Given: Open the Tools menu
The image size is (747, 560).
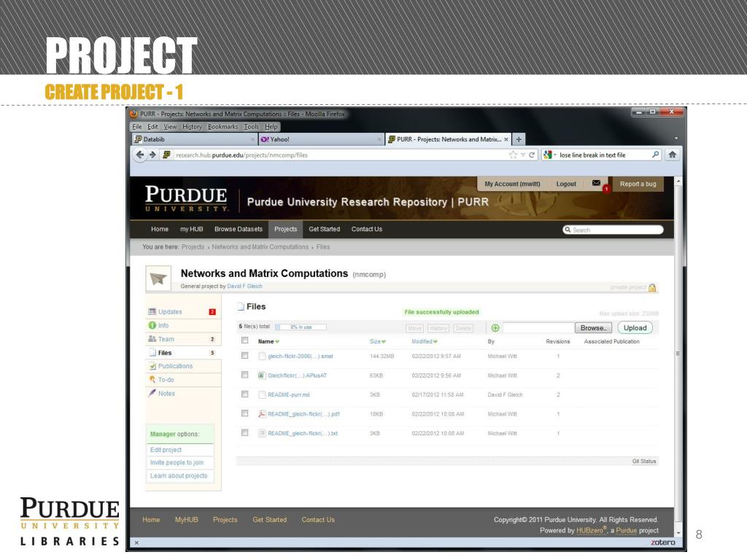Looking at the screenshot, I should point(251,127).
